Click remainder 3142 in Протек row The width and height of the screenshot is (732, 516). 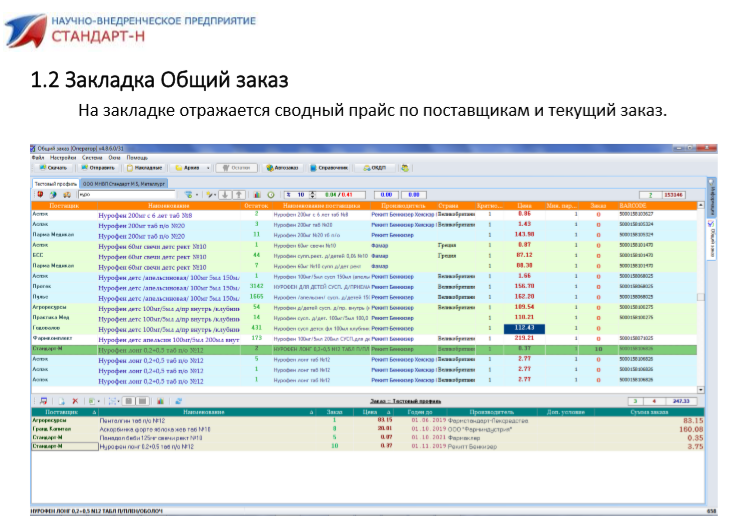pos(256,286)
